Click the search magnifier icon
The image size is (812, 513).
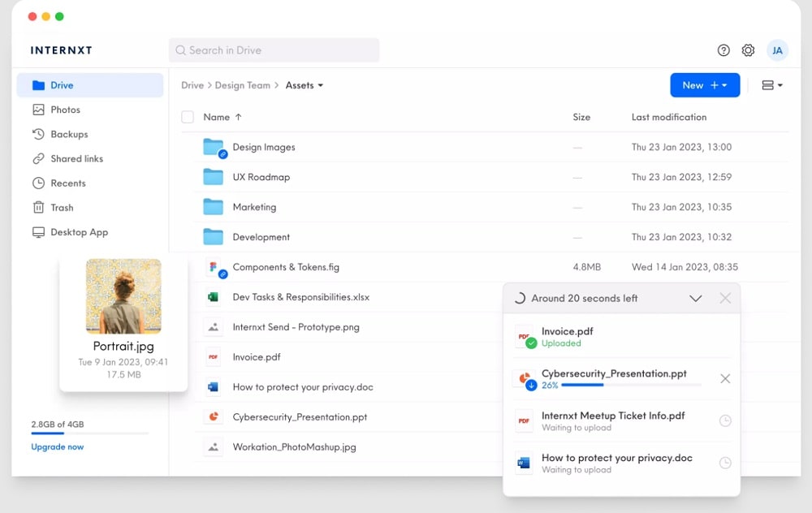coord(180,50)
